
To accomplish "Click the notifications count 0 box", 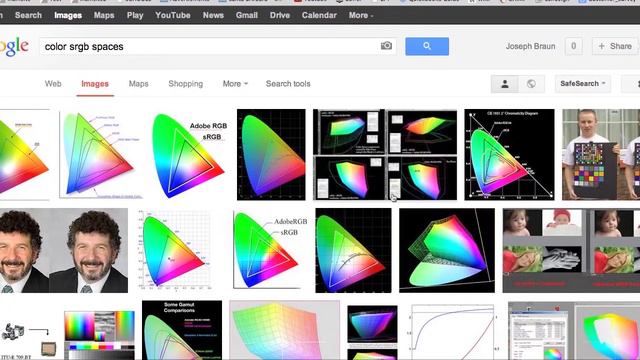I will coord(573,46).
